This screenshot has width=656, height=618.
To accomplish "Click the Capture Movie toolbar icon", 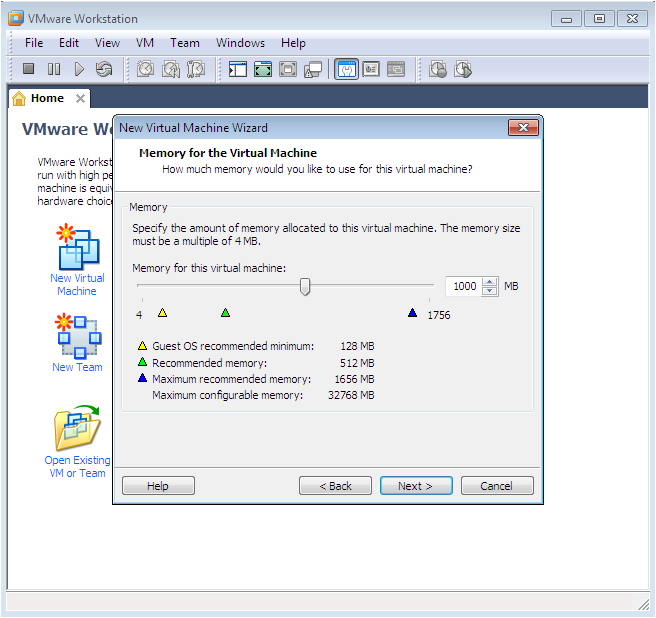I will [463, 69].
